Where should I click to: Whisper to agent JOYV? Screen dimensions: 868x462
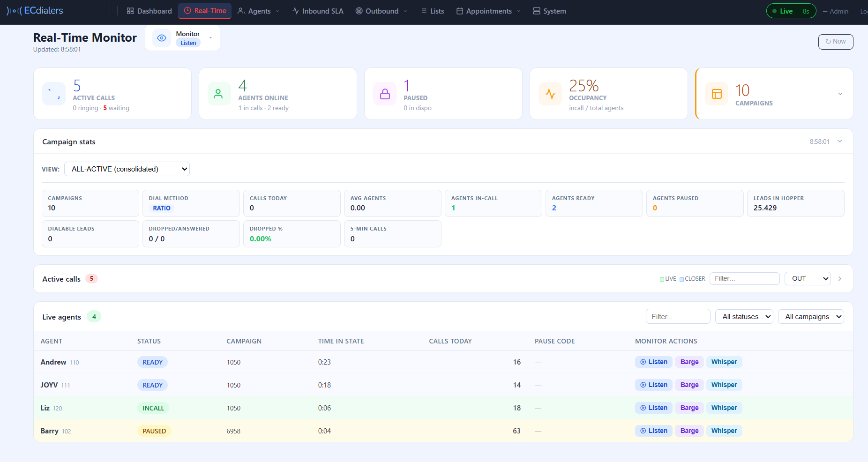pos(724,385)
